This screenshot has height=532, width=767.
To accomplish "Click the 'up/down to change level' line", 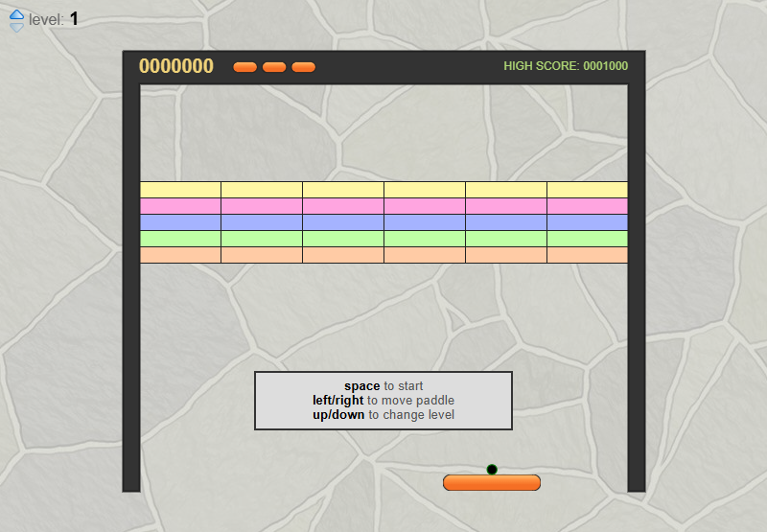I will 383,415.
